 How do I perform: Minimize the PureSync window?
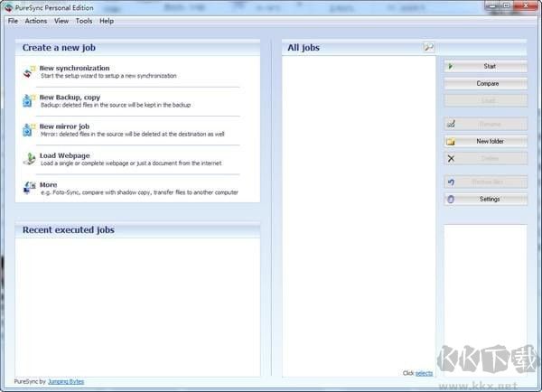[493, 5]
